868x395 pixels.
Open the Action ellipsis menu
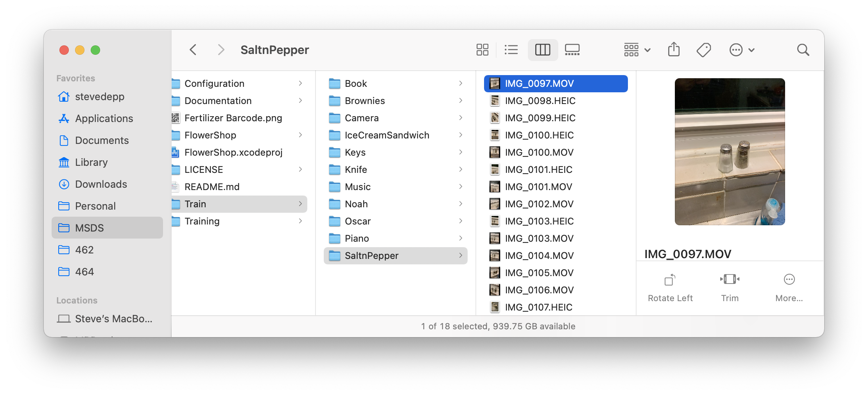tap(742, 50)
